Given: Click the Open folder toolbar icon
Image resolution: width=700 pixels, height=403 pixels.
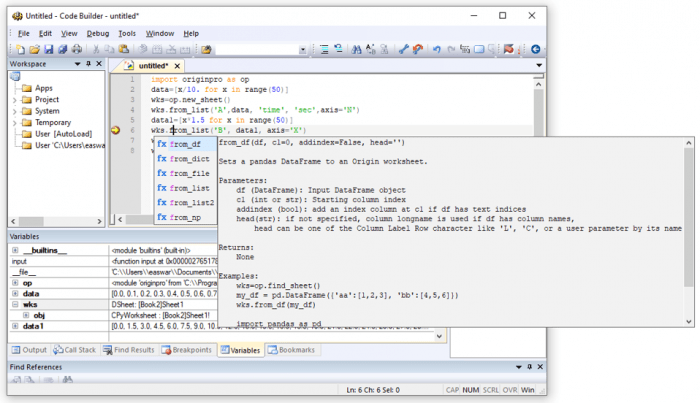Looking at the screenshot, I should point(34,49).
